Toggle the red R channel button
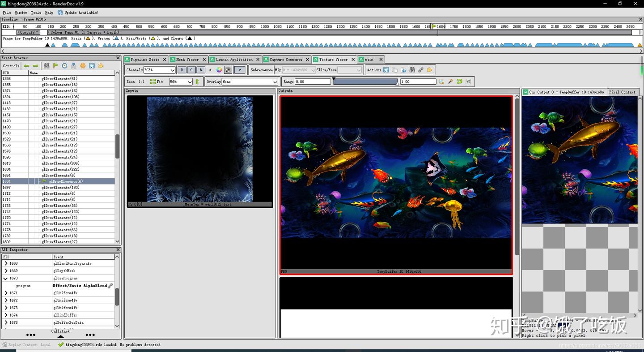The width and height of the screenshot is (644, 352). [x=182, y=70]
